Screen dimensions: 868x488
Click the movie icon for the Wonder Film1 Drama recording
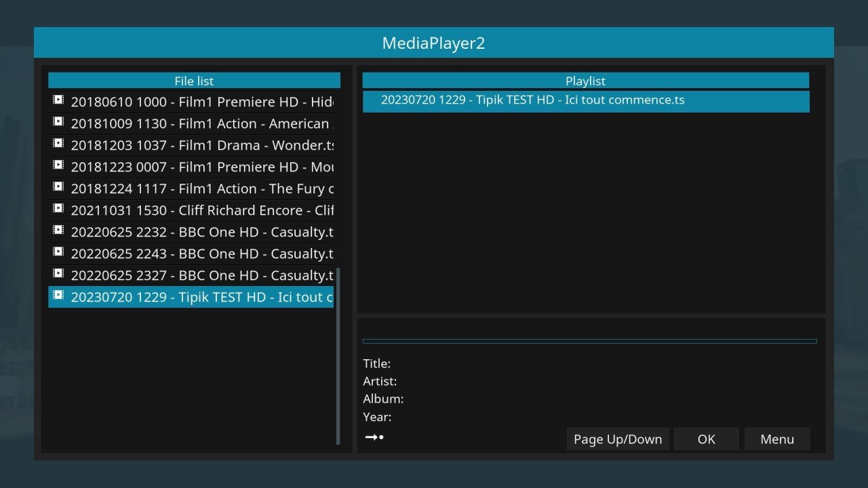tap(58, 142)
